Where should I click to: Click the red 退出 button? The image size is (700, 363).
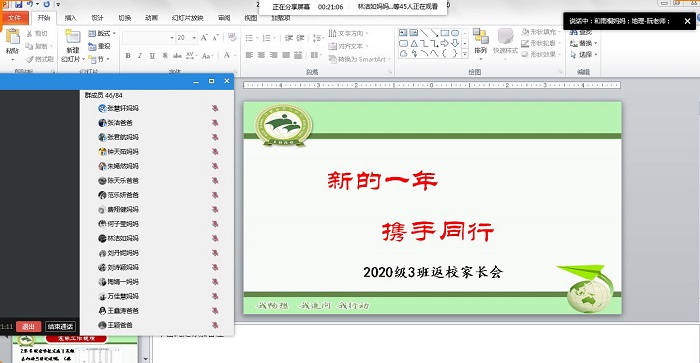click(x=29, y=326)
